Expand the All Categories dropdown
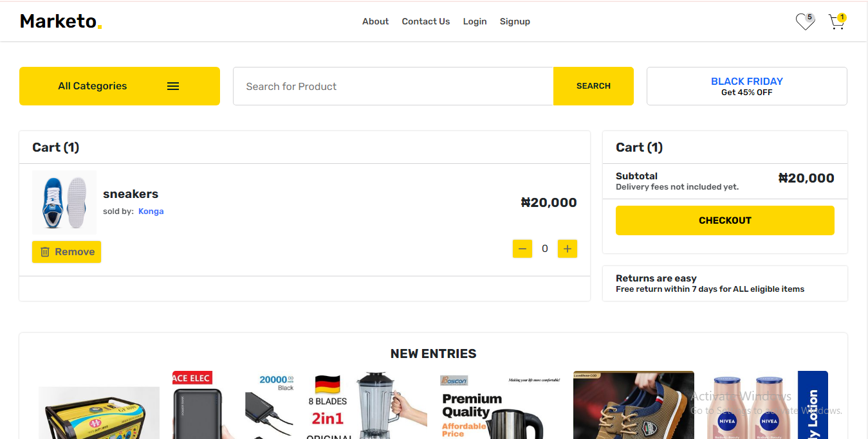This screenshot has height=439, width=868. tap(120, 86)
